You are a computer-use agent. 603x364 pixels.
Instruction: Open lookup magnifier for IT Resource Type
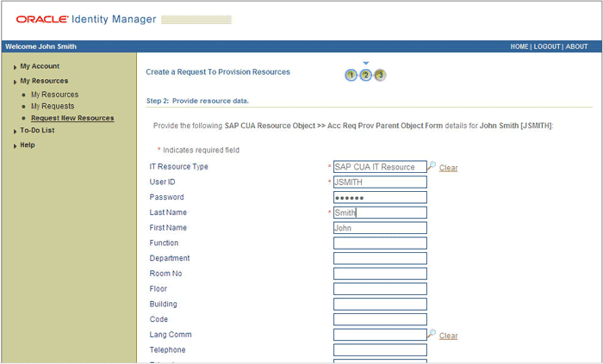(432, 166)
